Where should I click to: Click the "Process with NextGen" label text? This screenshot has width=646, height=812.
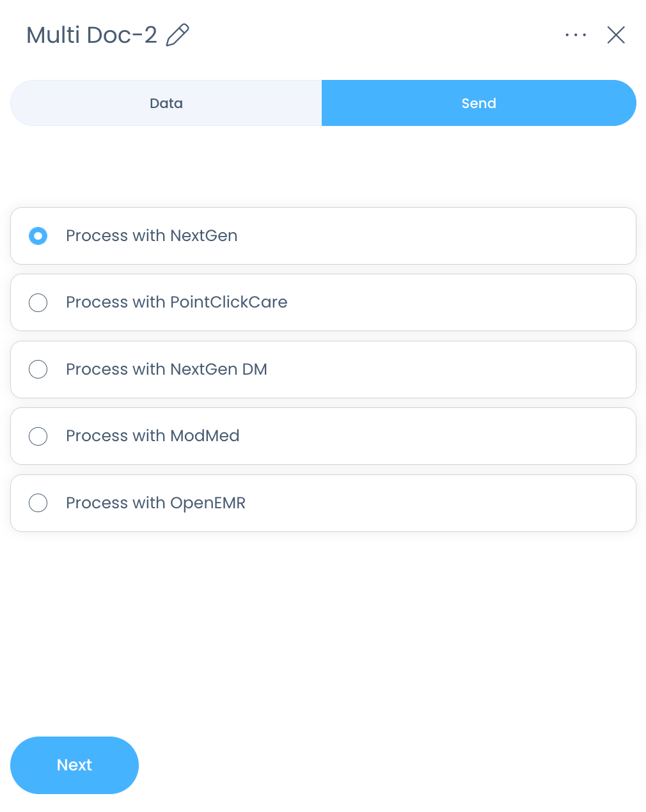point(152,236)
